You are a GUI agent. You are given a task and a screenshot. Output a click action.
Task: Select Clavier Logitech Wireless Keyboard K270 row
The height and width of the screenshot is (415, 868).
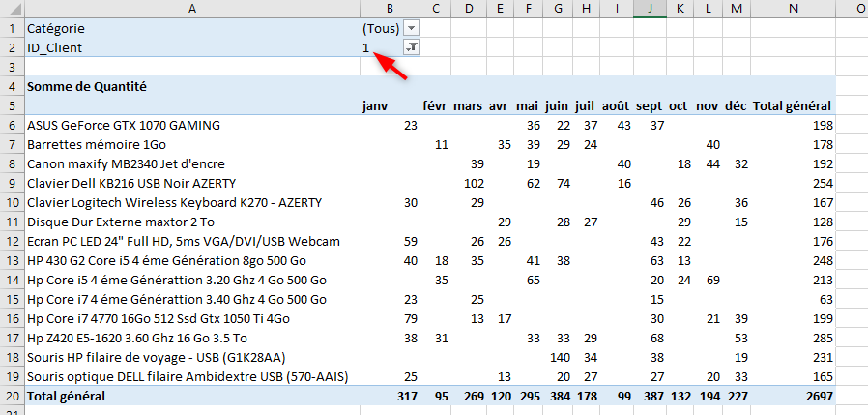pyautogui.click(x=174, y=203)
